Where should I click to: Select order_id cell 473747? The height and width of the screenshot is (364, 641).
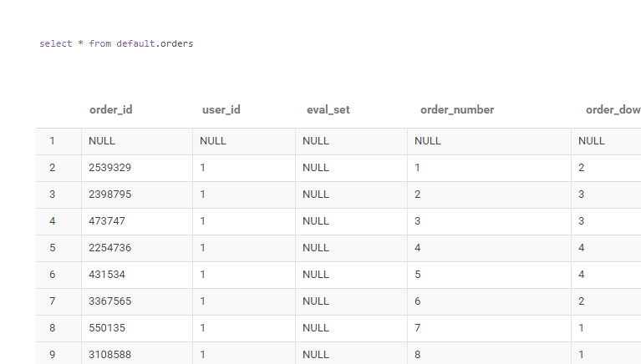pyautogui.click(x=106, y=221)
